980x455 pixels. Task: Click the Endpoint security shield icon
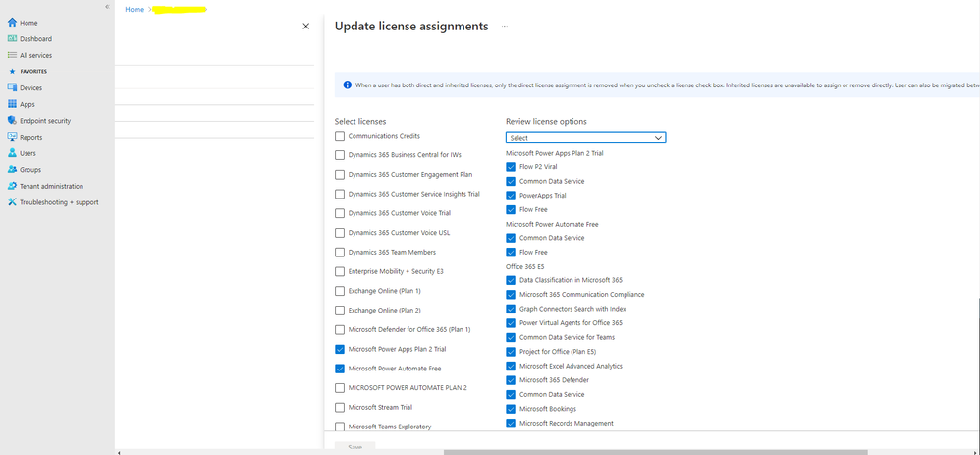pos(12,121)
